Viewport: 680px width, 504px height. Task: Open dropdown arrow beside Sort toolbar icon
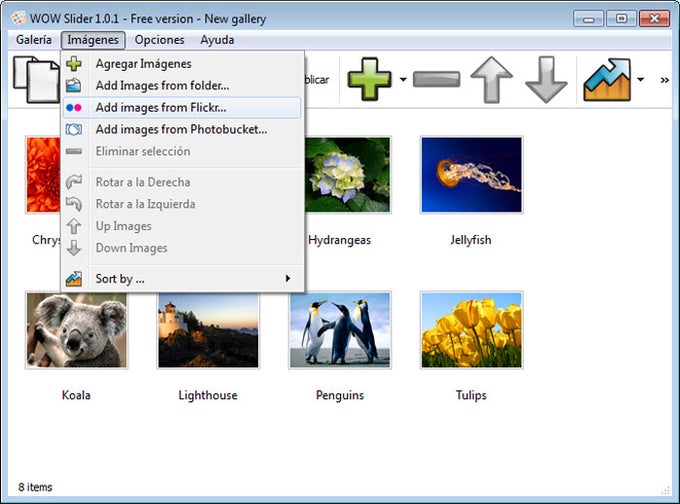tap(640, 79)
